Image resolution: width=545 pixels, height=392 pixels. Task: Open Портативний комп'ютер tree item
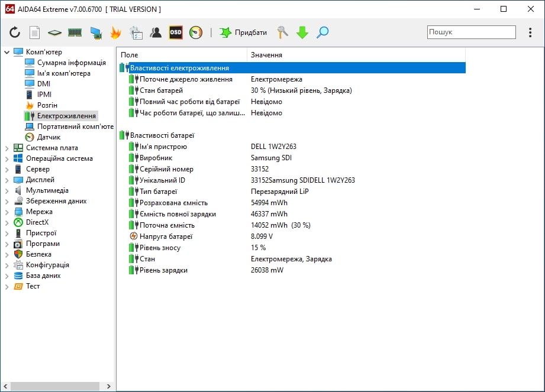(75, 127)
